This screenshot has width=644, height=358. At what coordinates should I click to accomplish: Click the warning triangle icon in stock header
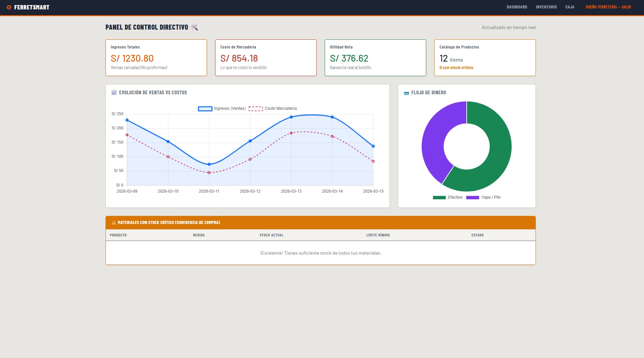tap(114, 223)
